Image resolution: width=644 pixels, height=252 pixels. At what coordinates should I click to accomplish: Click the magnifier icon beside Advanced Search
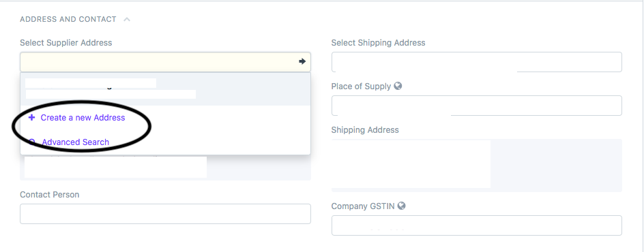32,142
